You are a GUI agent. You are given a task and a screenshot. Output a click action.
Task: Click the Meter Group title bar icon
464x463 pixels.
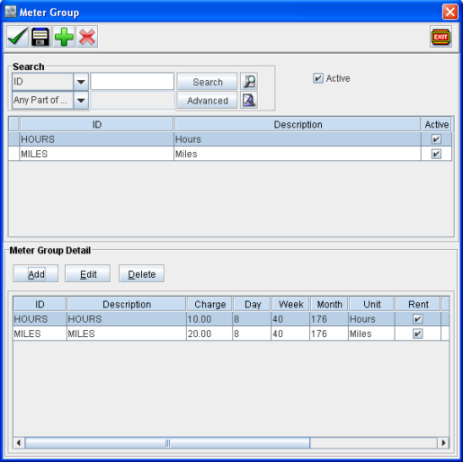point(11,12)
